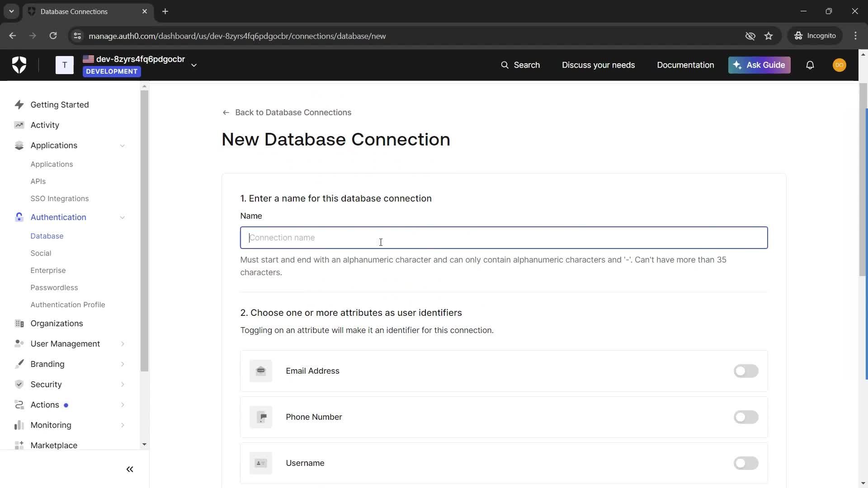
Task: Open Activity in sidebar
Action: click(x=45, y=125)
